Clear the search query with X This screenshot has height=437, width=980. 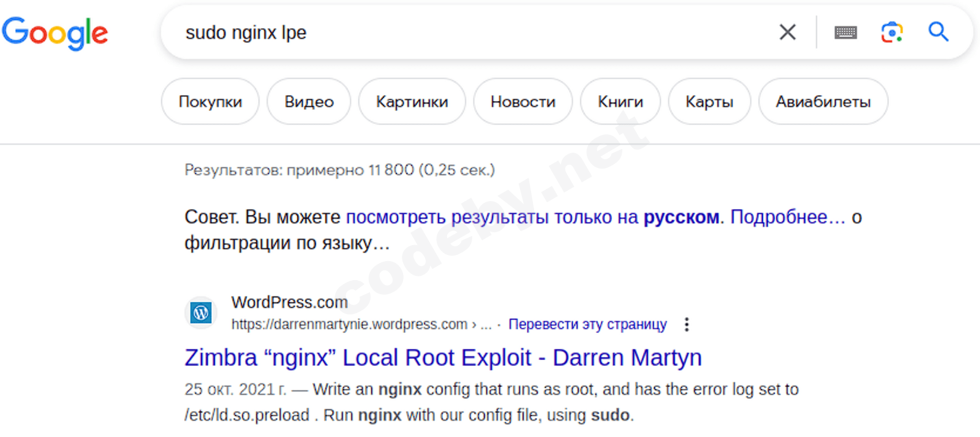pyautogui.click(x=788, y=32)
